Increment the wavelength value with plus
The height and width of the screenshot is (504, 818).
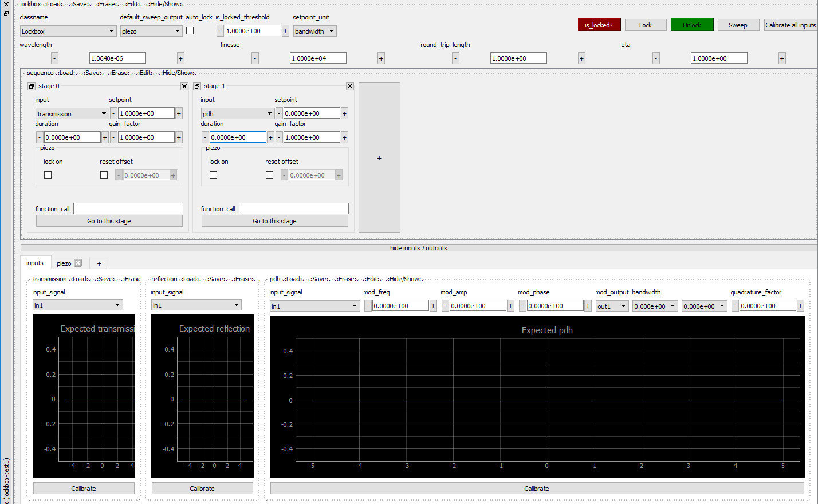tap(180, 58)
